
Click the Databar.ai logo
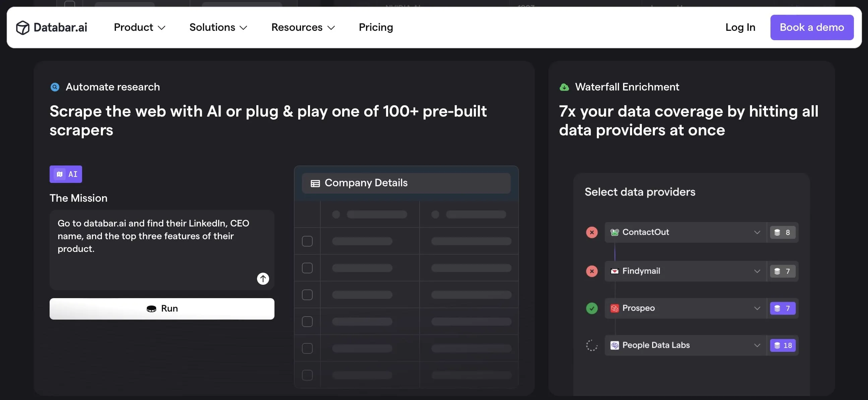pyautogui.click(x=51, y=27)
